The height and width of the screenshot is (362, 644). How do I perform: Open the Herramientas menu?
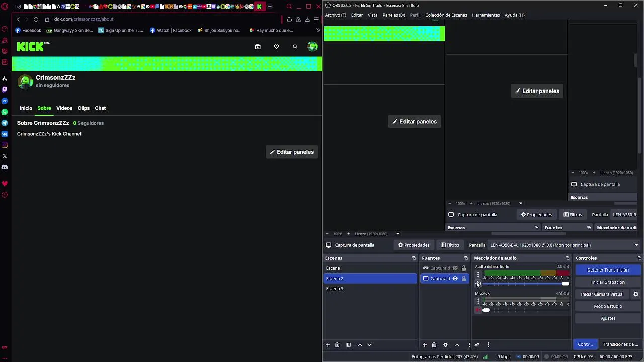(486, 15)
